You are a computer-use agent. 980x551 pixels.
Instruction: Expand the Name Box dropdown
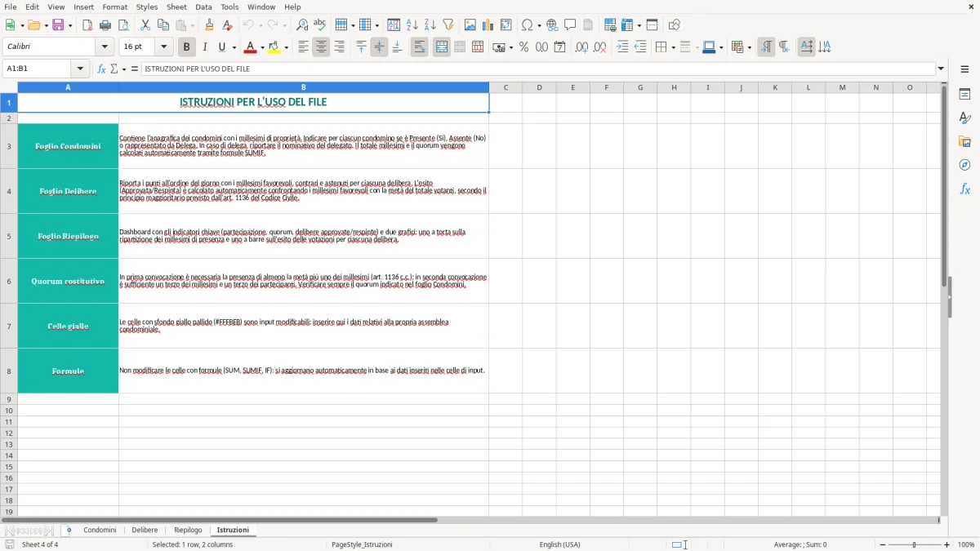[x=80, y=69]
